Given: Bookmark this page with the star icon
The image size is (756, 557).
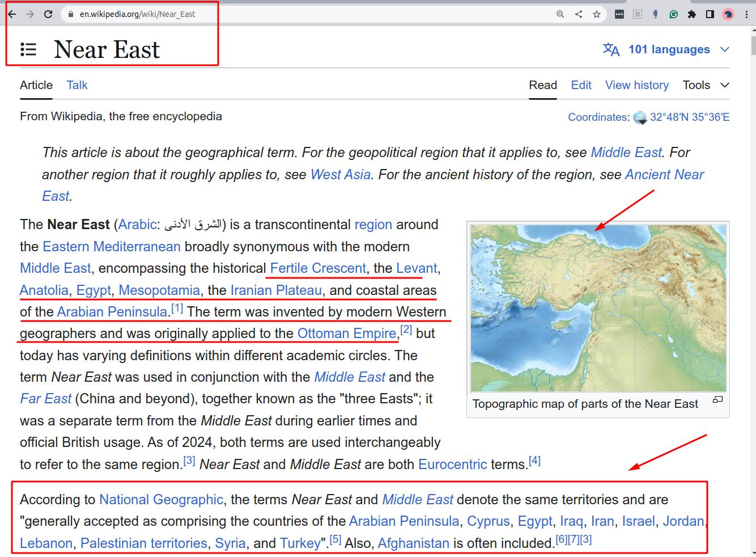Looking at the screenshot, I should pos(596,14).
